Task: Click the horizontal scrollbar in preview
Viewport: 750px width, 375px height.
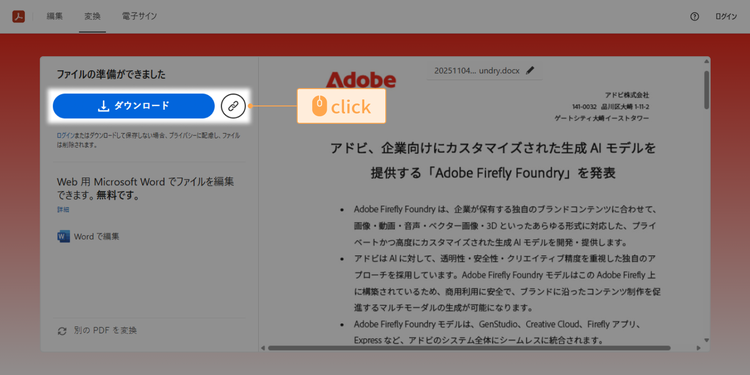Action: (470, 348)
